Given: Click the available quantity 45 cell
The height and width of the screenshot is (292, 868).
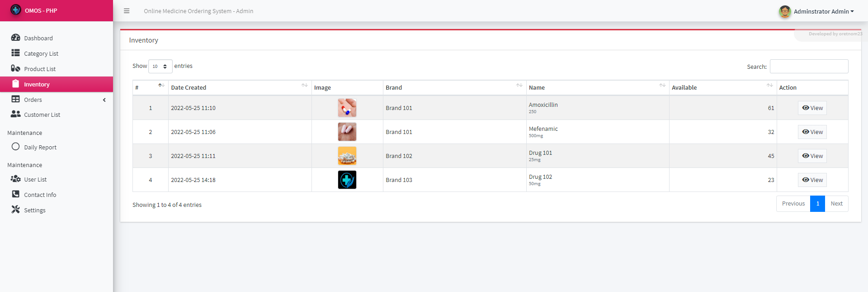Looking at the screenshot, I should pyautogui.click(x=723, y=156).
